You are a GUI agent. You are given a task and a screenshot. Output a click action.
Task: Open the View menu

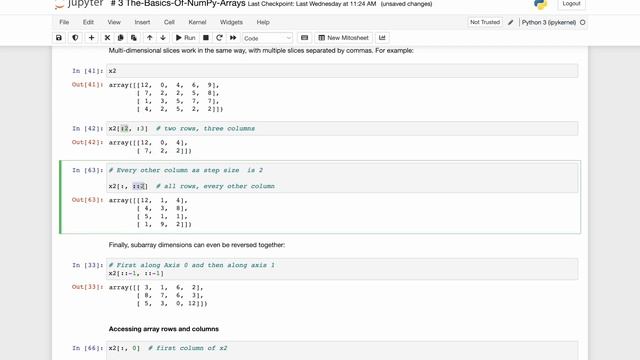click(114, 22)
